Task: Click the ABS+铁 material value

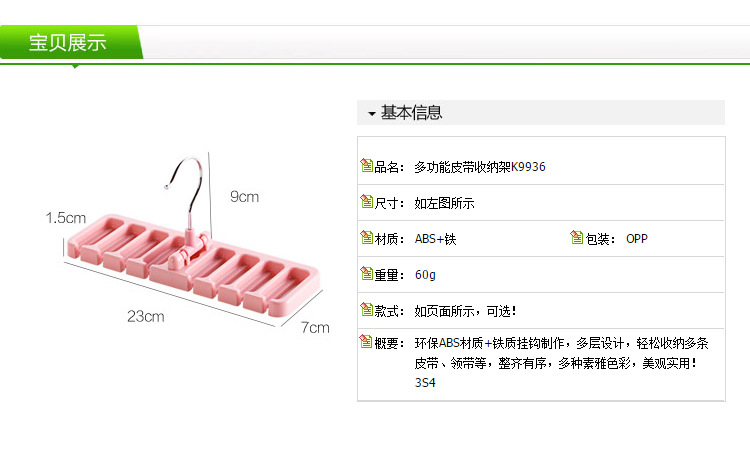Action: click(435, 239)
